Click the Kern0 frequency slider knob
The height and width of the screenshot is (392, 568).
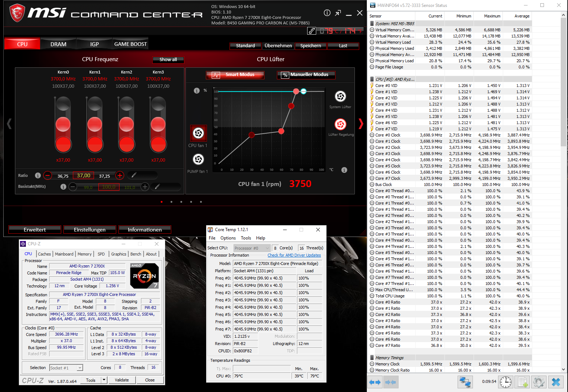[x=63, y=124]
